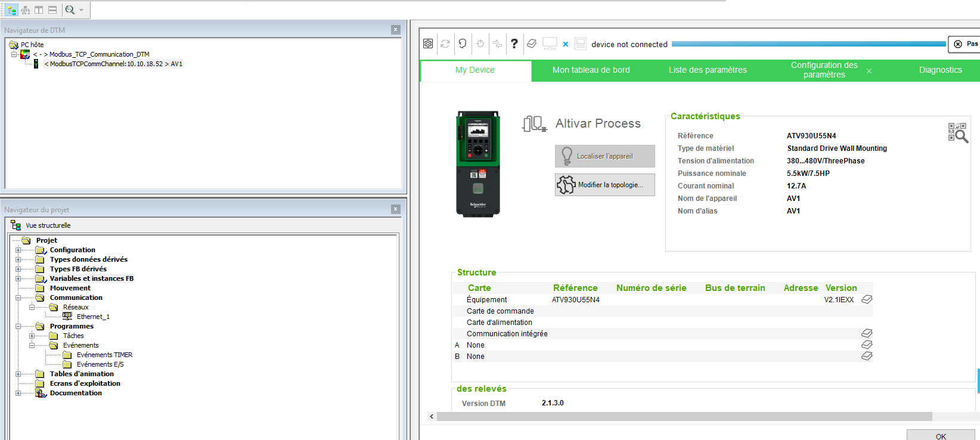The image size is (980, 440).
Task: Switch to hierarchy diagram view icon
Action: point(25,10)
